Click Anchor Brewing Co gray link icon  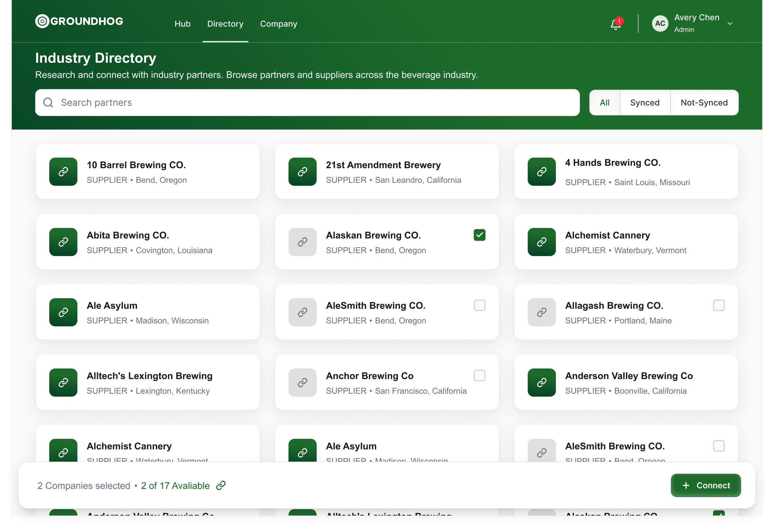tap(302, 382)
